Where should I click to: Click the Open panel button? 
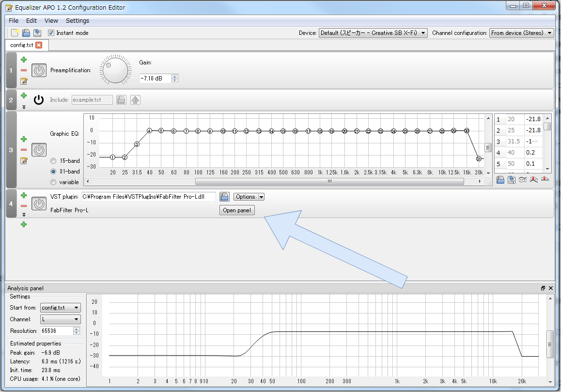237,210
